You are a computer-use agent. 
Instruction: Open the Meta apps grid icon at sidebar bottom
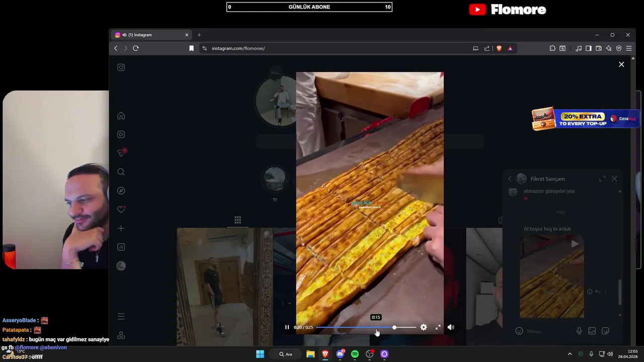pyautogui.click(x=121, y=335)
